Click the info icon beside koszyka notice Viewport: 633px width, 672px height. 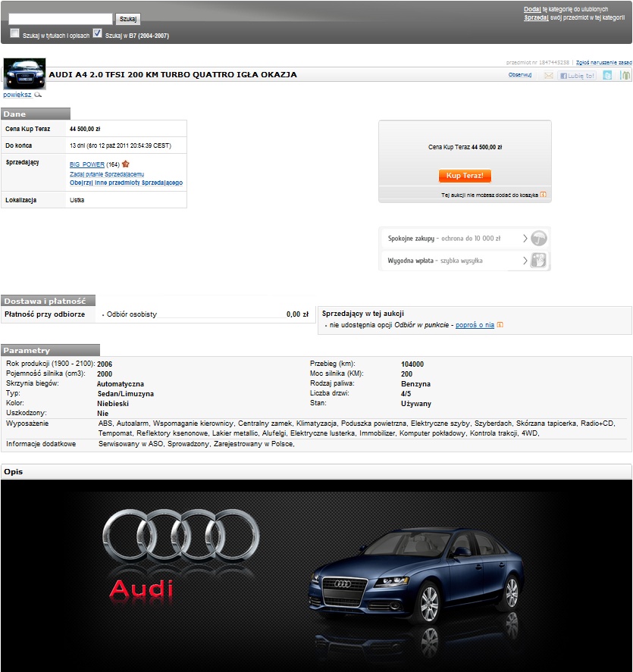(544, 195)
